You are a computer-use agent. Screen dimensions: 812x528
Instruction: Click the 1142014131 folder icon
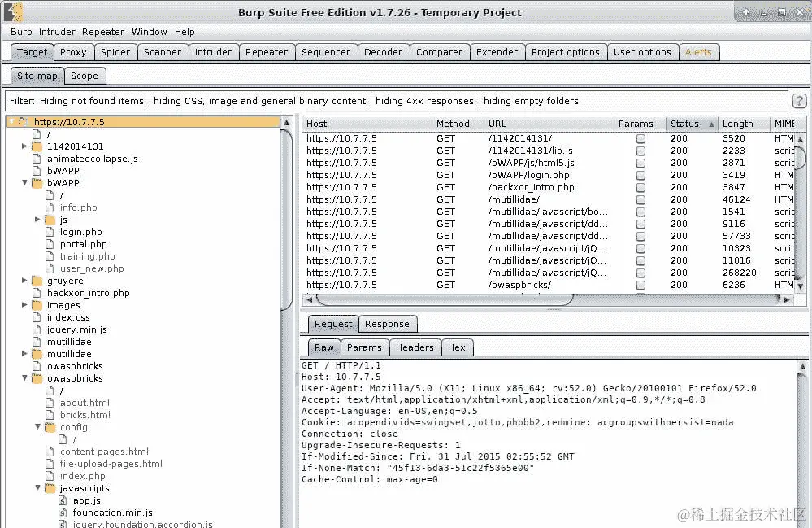[37, 146]
